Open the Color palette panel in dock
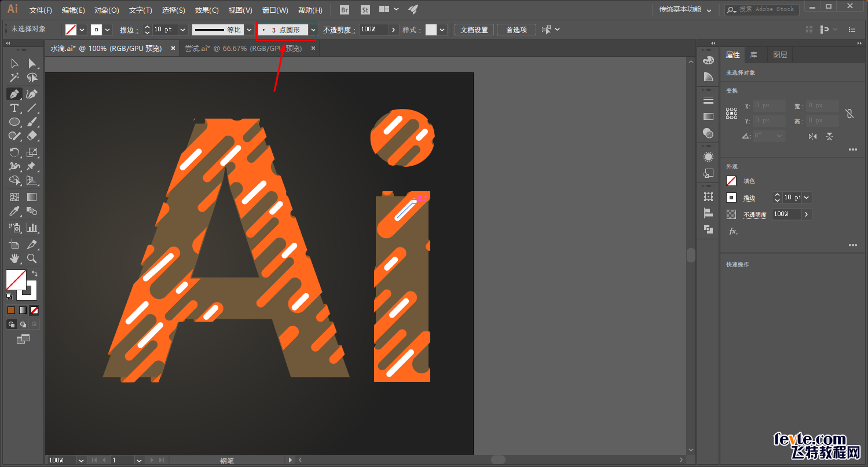The height and width of the screenshot is (467, 868). (x=708, y=60)
